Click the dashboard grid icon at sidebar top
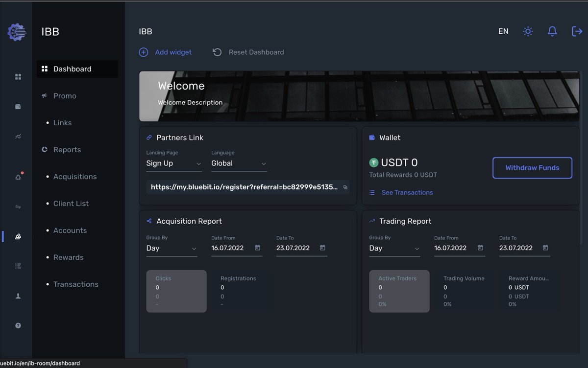This screenshot has width=588, height=368. pos(18,76)
